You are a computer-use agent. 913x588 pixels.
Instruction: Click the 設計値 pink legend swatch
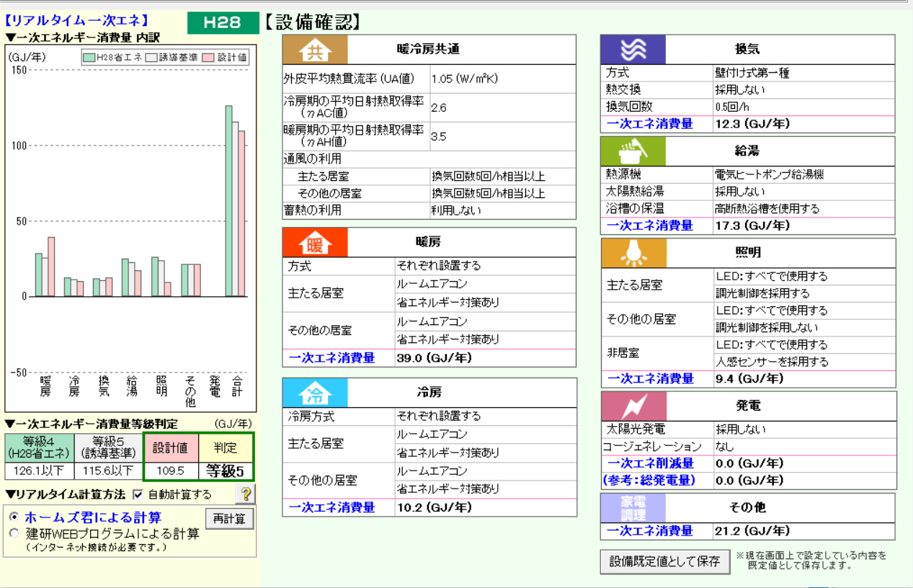[x=209, y=58]
